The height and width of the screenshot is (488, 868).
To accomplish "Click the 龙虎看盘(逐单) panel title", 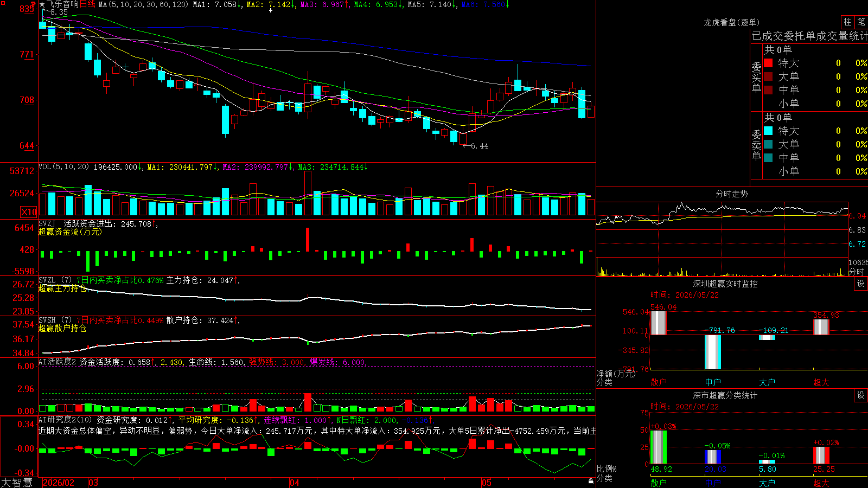I will 732,22.
